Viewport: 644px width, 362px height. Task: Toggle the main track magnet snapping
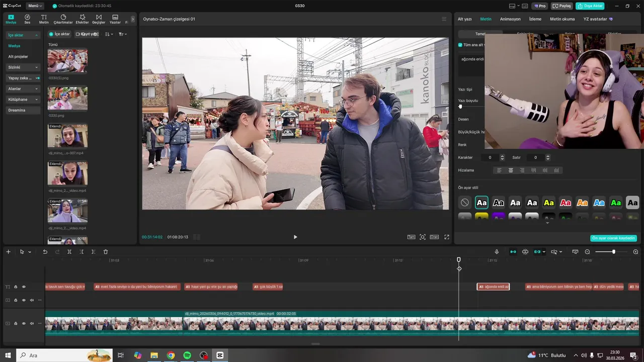(513, 252)
